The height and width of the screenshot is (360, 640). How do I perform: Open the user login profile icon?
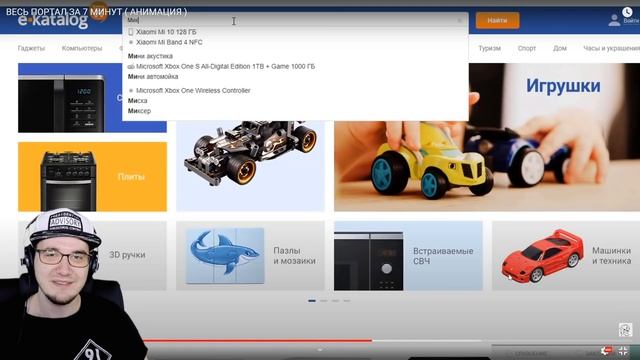(x=614, y=20)
